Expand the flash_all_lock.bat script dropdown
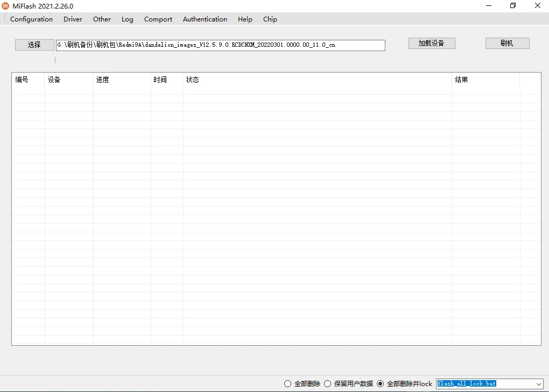Screen dimensions: 549x392 [x=538, y=383]
